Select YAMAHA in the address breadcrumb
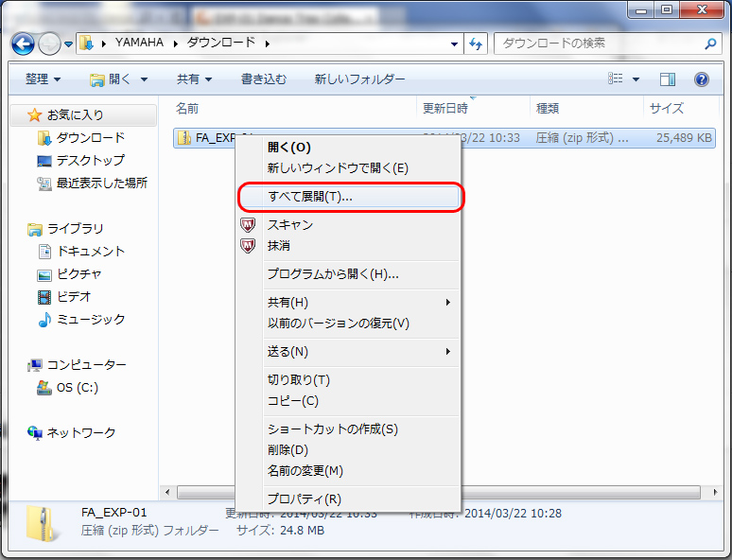Screen dimensions: 732x560 click(139, 43)
